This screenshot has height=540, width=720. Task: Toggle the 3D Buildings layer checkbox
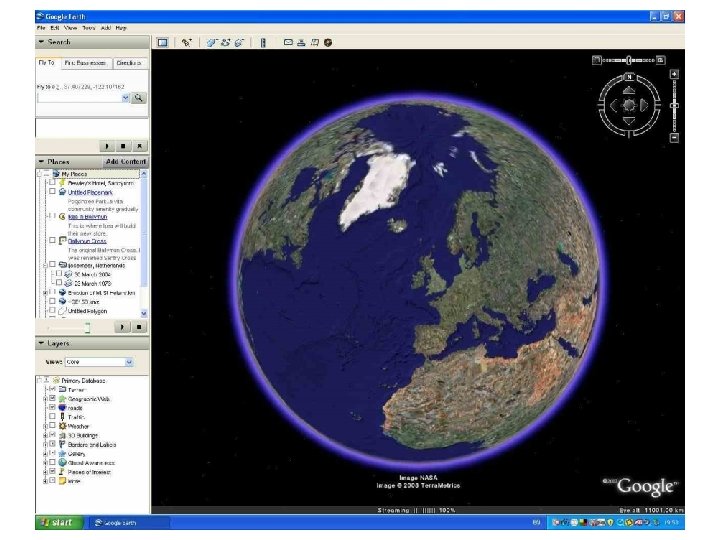tap(53, 435)
